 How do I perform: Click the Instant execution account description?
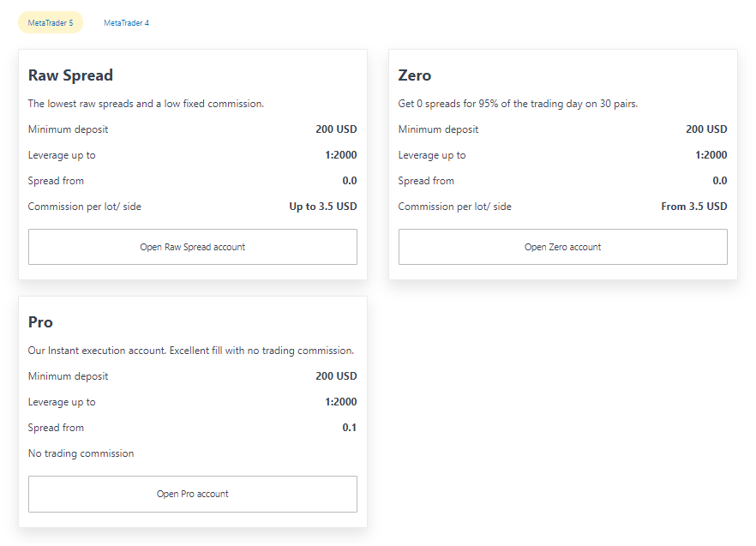pos(190,351)
